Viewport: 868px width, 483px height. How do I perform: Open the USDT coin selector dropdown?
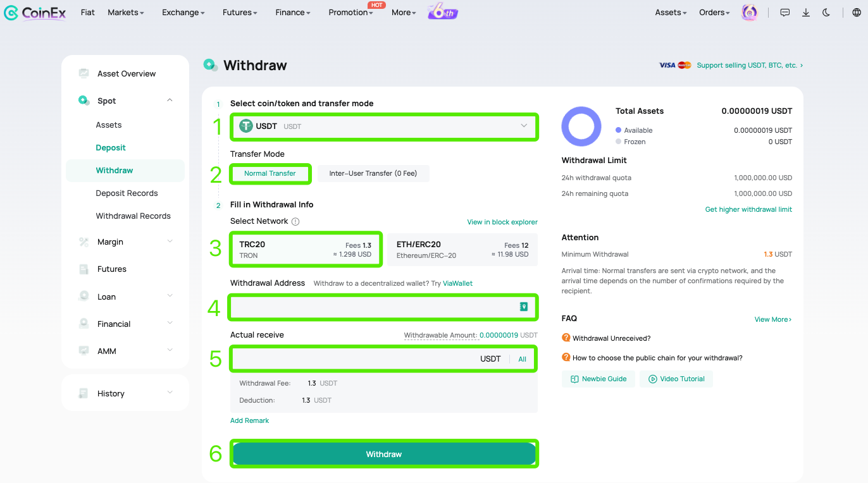[x=384, y=126]
